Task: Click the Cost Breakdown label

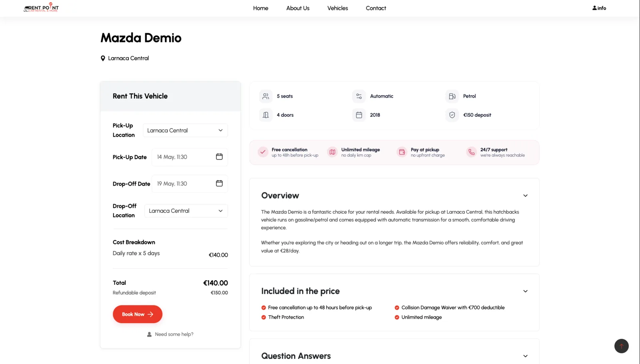Action: pyautogui.click(x=134, y=242)
